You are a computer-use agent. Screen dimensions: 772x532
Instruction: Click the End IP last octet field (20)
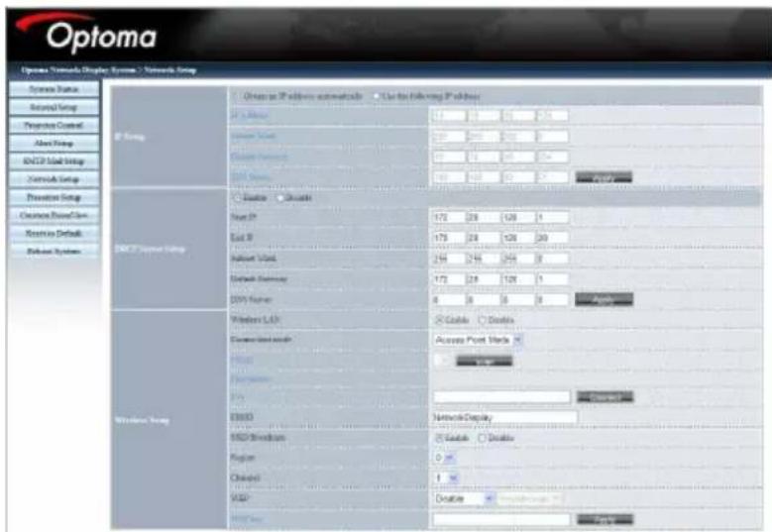552,238
